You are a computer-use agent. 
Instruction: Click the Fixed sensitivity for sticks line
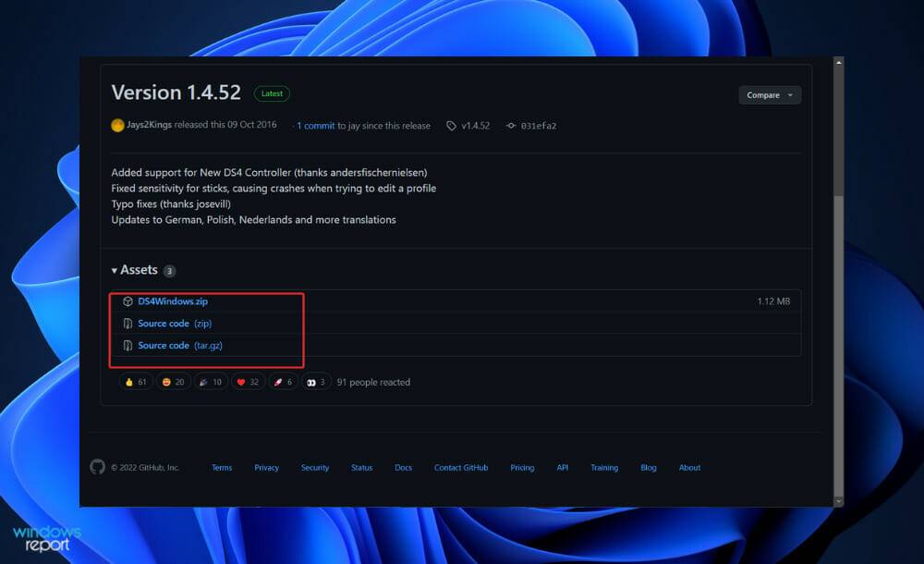pyautogui.click(x=274, y=189)
